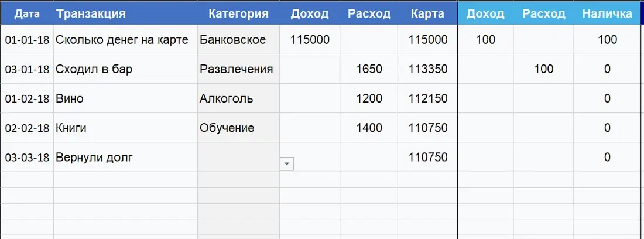Open the category dropdown for Вернули долг
This screenshot has width=644, height=239.
pos(287,164)
